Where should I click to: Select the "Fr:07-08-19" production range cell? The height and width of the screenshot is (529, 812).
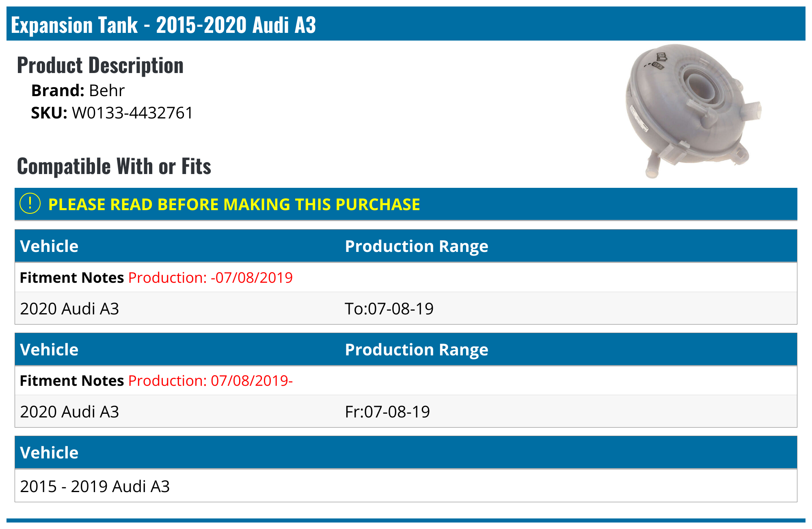pyautogui.click(x=387, y=412)
